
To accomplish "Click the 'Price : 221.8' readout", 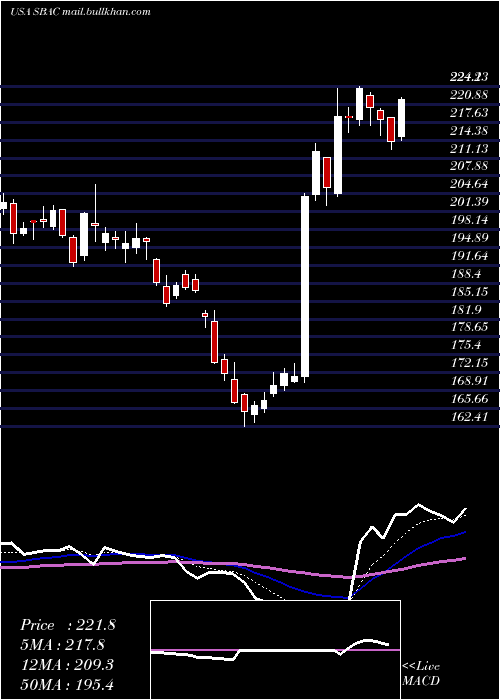I will 68,625.
